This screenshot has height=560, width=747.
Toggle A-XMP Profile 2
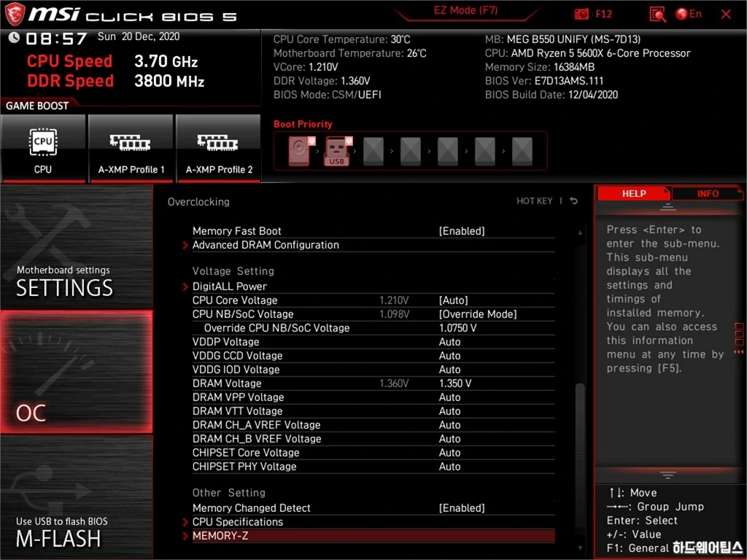219,149
